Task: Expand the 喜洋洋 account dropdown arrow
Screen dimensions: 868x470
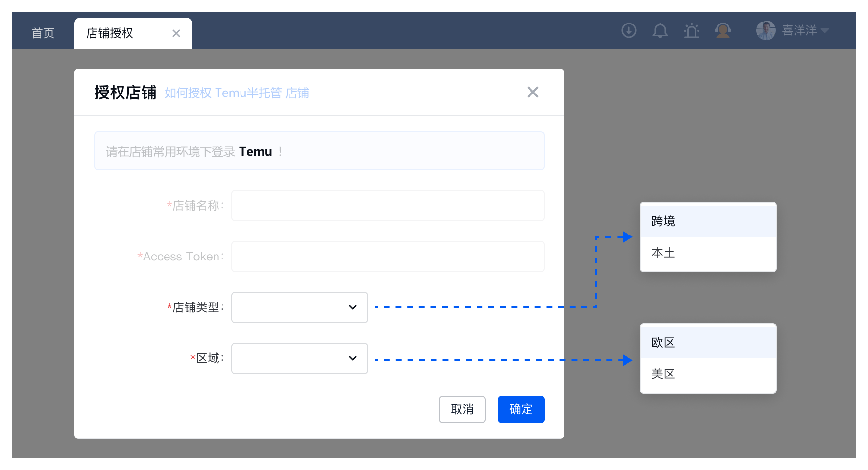Action: coord(825,30)
